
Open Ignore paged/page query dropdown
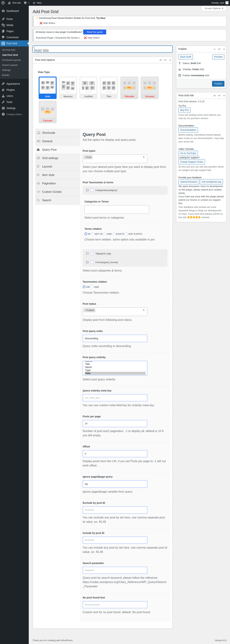tap(115, 484)
